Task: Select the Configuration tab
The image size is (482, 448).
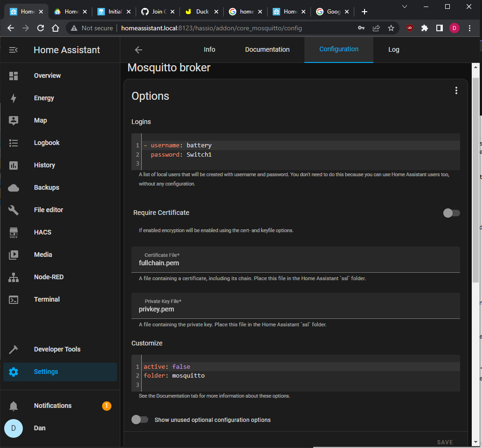Action: pyautogui.click(x=339, y=49)
